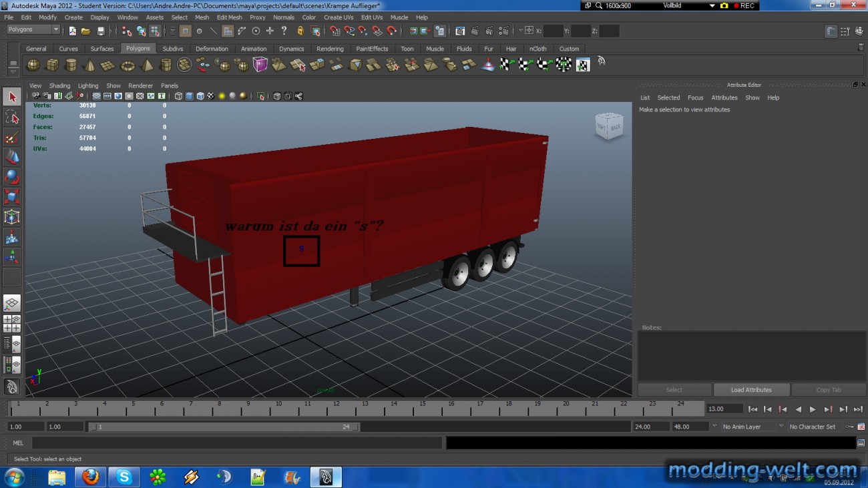
Task: Open the Edit Mesh menu
Action: click(229, 17)
